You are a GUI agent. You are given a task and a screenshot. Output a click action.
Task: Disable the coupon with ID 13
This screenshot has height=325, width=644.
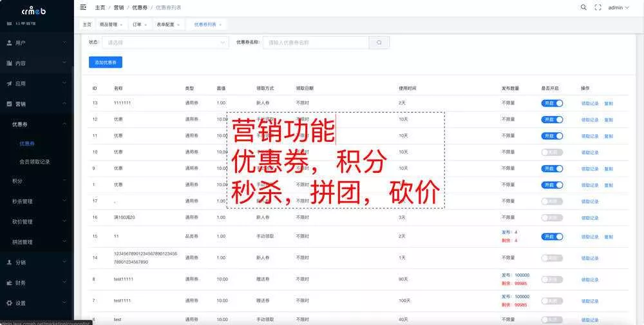tap(552, 103)
